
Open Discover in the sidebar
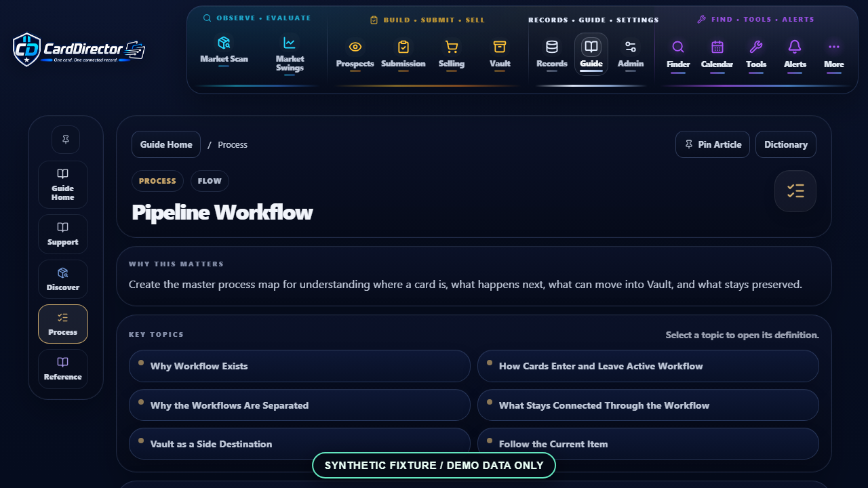point(63,279)
